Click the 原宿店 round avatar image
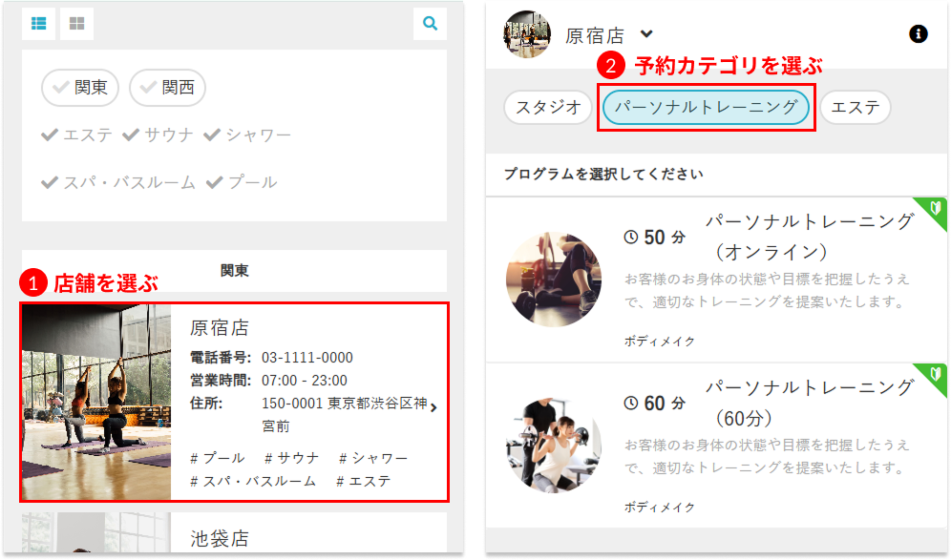The width and height of the screenshot is (951, 560). click(x=527, y=34)
